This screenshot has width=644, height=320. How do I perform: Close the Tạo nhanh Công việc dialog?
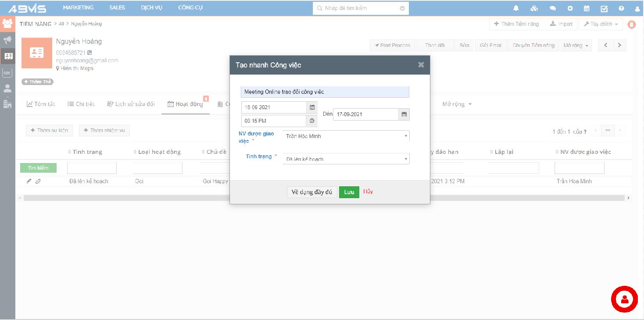pos(421,65)
